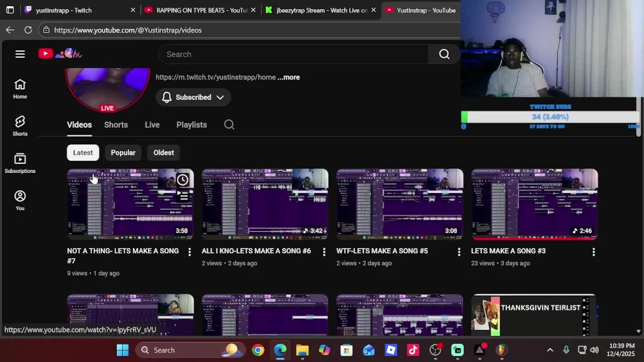Open options menu for WTF-LETS MAKE A SONG #5
The image size is (644, 362).
pyautogui.click(x=459, y=252)
